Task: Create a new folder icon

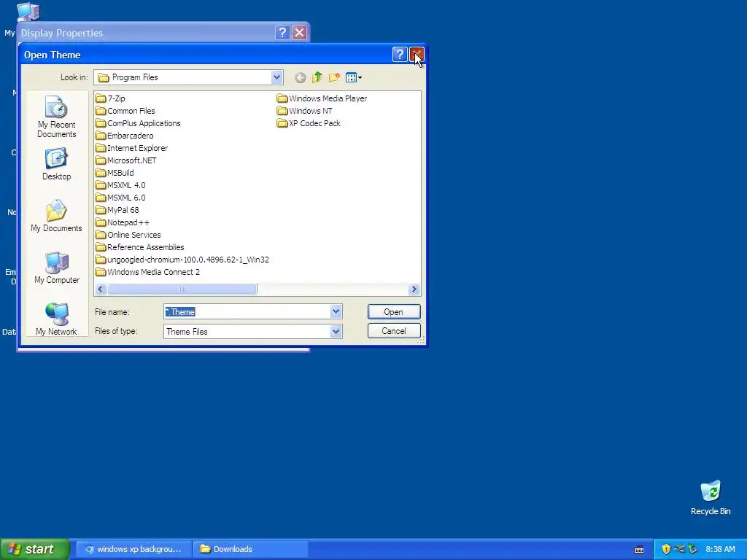Action: coord(334,77)
